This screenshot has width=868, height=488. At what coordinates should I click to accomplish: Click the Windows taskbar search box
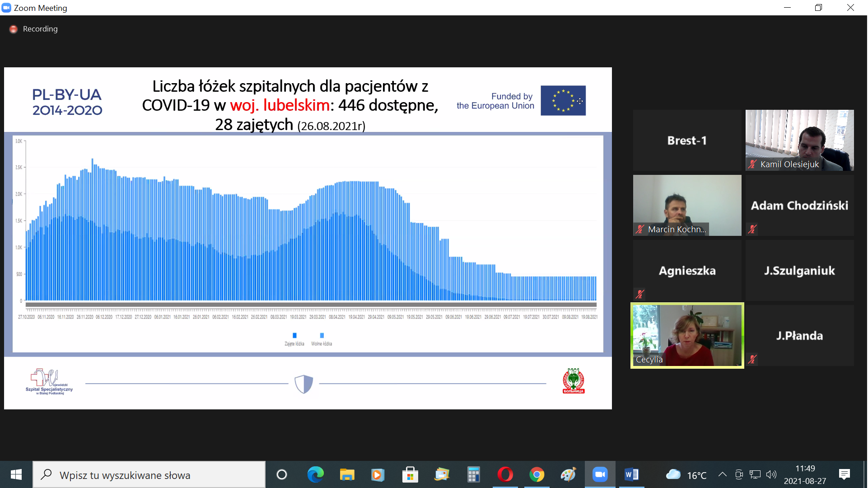149,475
